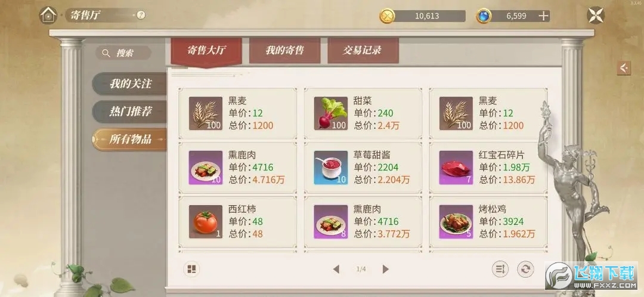Click the 搜索 search field

(123, 53)
